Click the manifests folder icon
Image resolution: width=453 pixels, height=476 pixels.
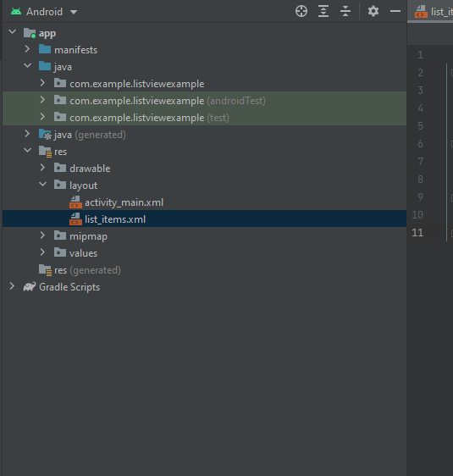[45, 49]
